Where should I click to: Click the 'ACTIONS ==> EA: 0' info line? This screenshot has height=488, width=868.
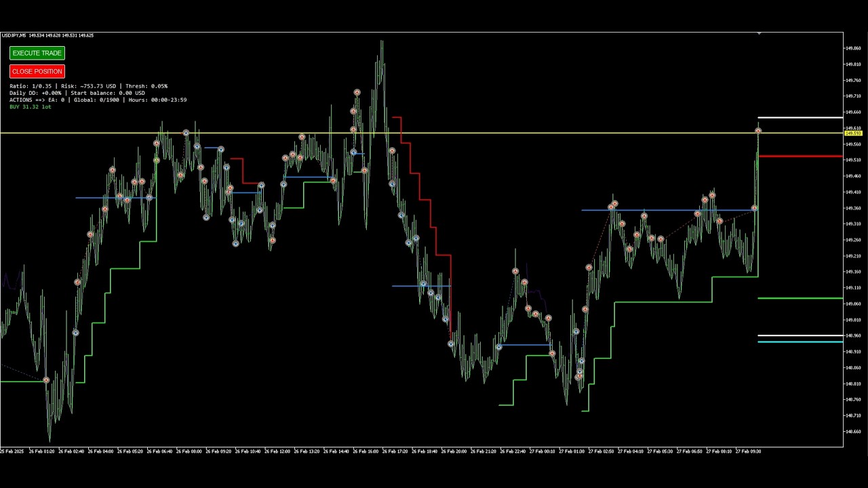(x=98, y=100)
